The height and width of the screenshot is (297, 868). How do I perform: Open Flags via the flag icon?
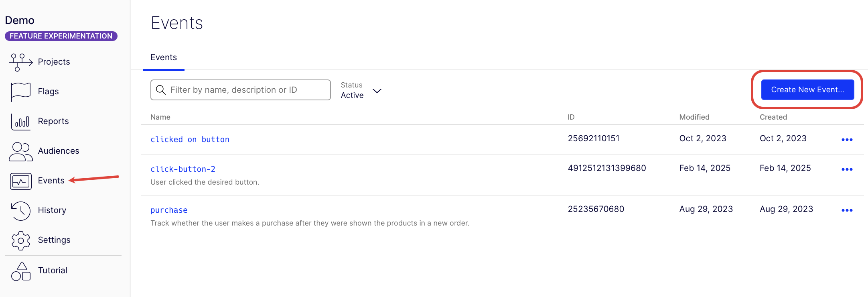pos(20,92)
